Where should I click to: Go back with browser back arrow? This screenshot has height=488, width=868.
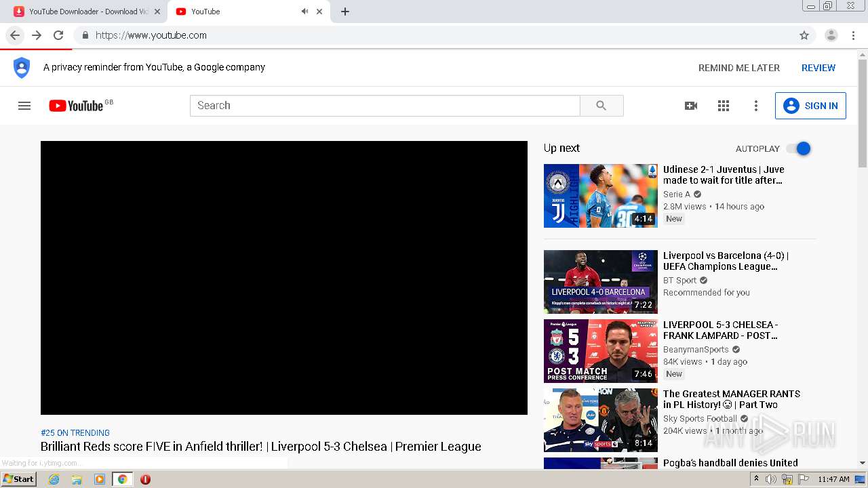[x=15, y=35]
